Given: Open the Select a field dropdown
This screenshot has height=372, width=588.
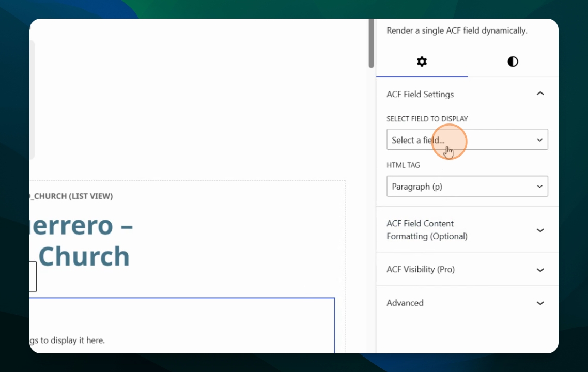Looking at the screenshot, I should [x=467, y=139].
